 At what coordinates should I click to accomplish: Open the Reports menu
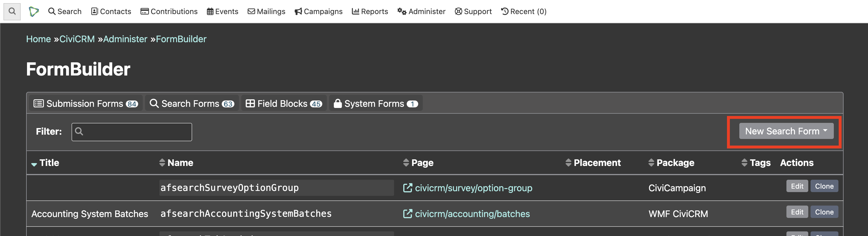370,11
